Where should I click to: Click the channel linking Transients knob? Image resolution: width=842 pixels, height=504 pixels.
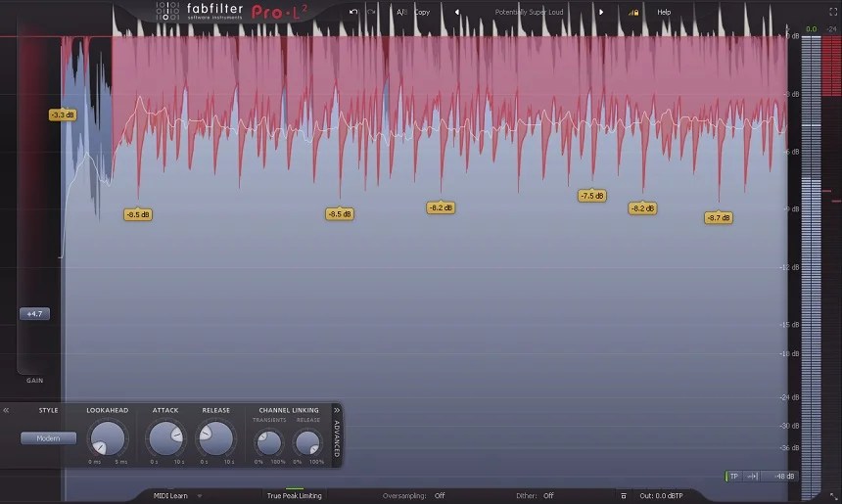[268, 442]
